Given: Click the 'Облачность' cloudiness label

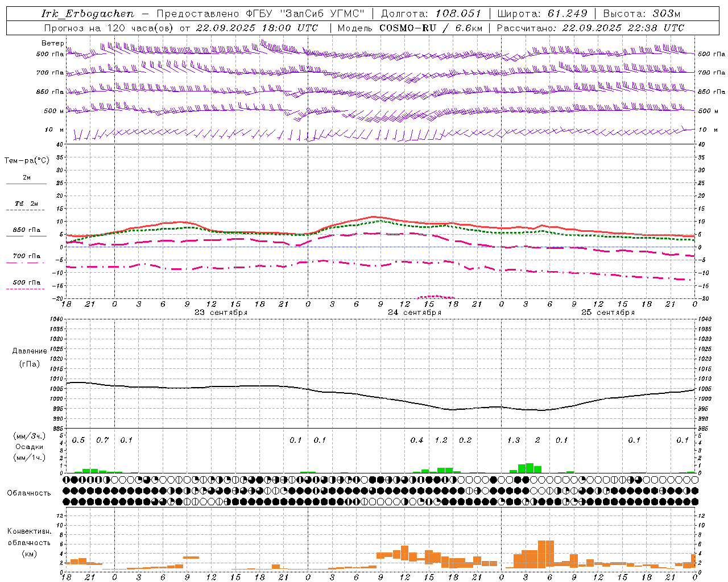Looking at the screenshot, I should [x=29, y=493].
